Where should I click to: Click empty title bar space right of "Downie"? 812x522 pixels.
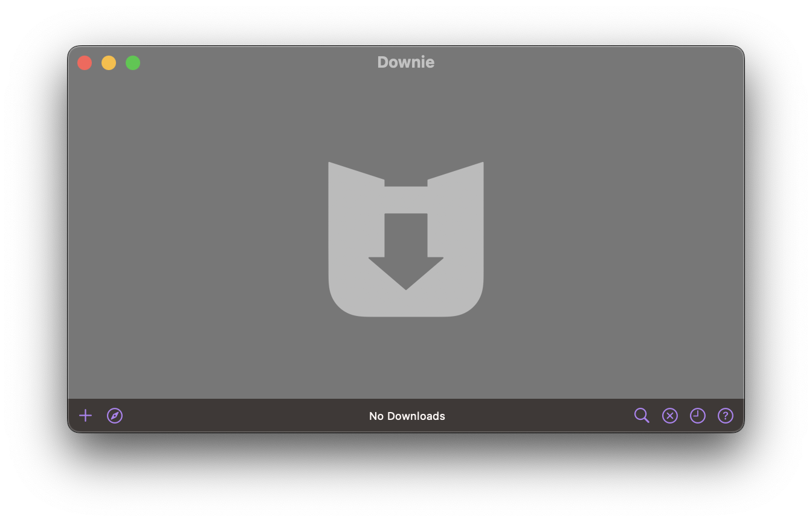[574, 62]
